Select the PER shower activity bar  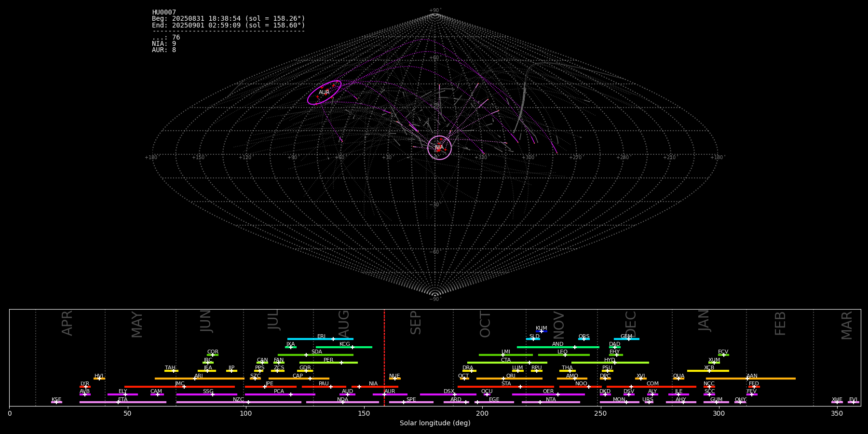pos(328,363)
